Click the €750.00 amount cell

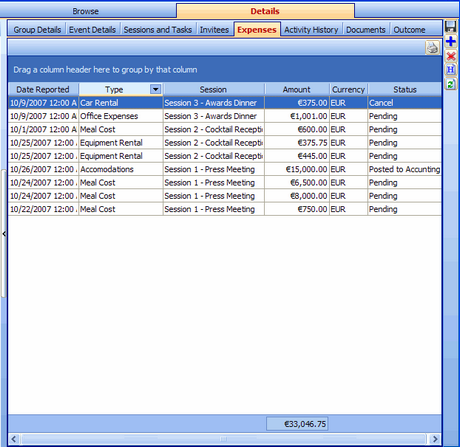pos(297,209)
